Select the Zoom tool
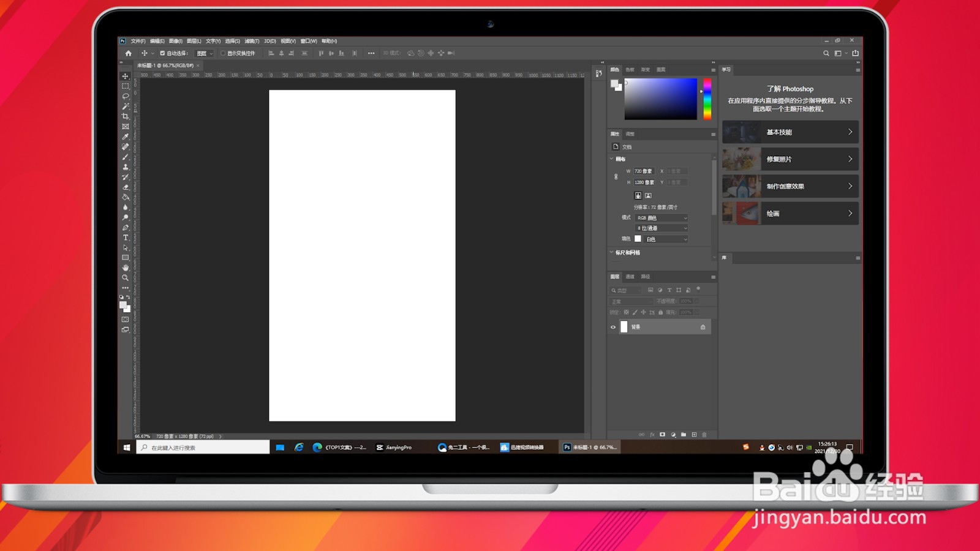The height and width of the screenshot is (551, 980). coord(126,278)
